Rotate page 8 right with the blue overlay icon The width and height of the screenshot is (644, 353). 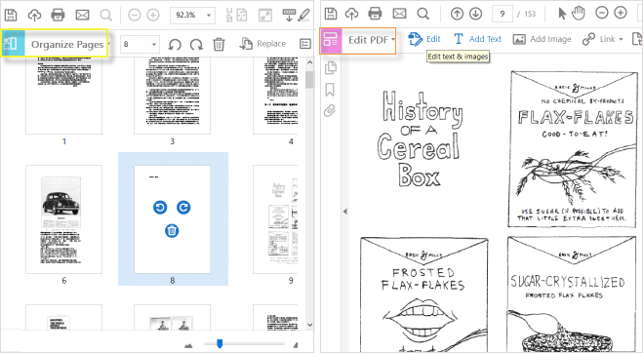point(183,208)
